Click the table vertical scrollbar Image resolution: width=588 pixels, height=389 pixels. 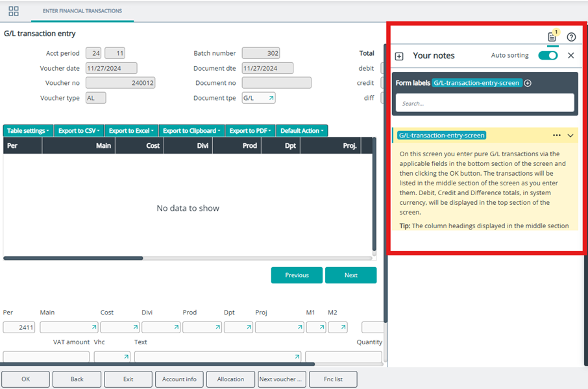click(x=374, y=195)
